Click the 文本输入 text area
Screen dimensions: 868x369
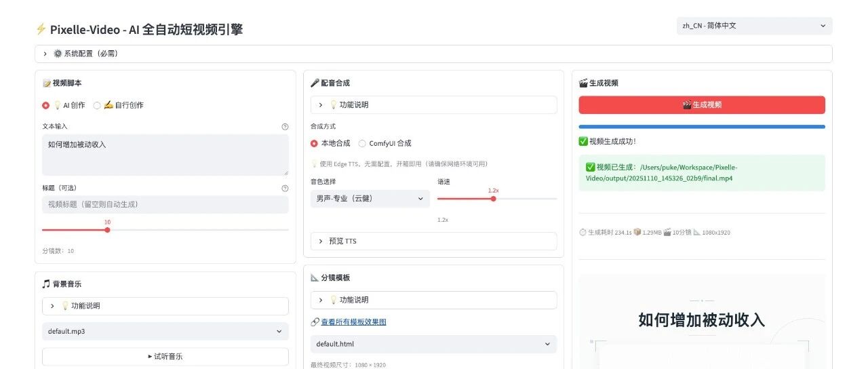tap(165, 155)
